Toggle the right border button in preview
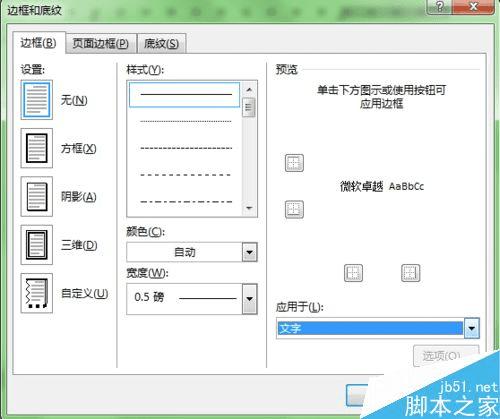This screenshot has height=419, width=500. click(410, 273)
